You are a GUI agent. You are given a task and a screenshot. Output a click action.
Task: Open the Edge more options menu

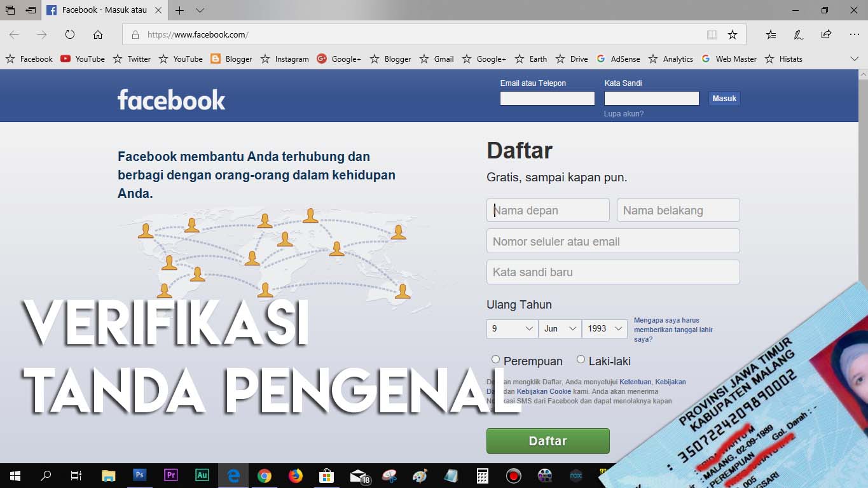point(854,34)
